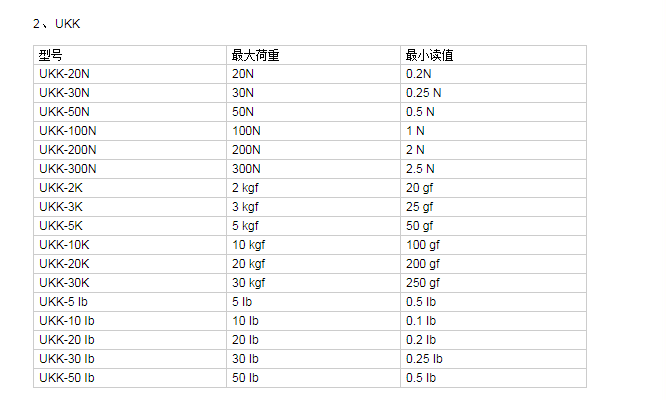Select the UKK-50 lb model cell
This screenshot has height=400, width=666.
click(66, 378)
